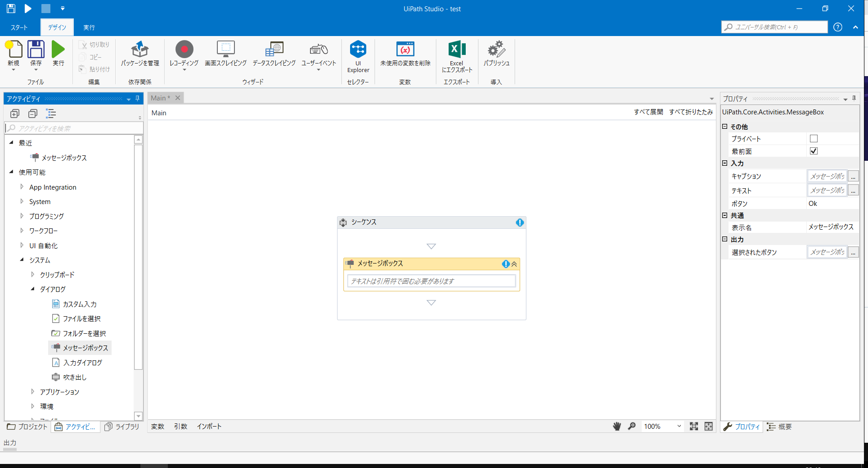The width and height of the screenshot is (868, 468).
Task: Switch to 実行 ribbon tab
Action: 89,27
